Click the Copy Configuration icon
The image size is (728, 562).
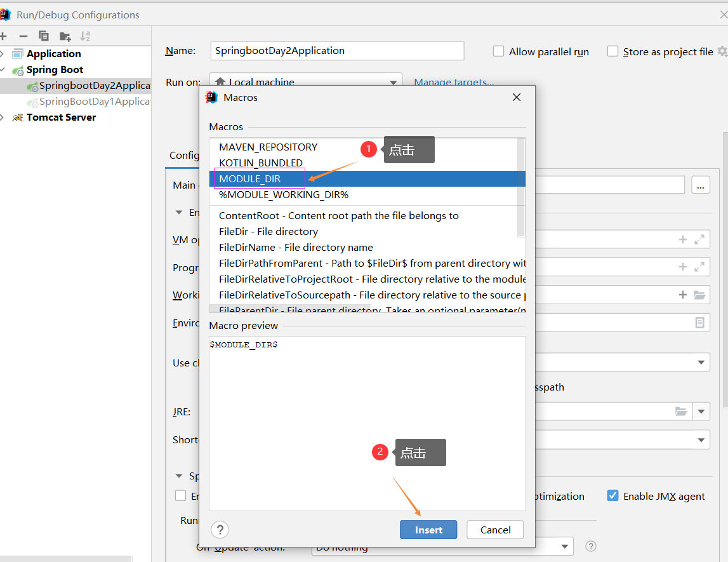pyautogui.click(x=44, y=36)
